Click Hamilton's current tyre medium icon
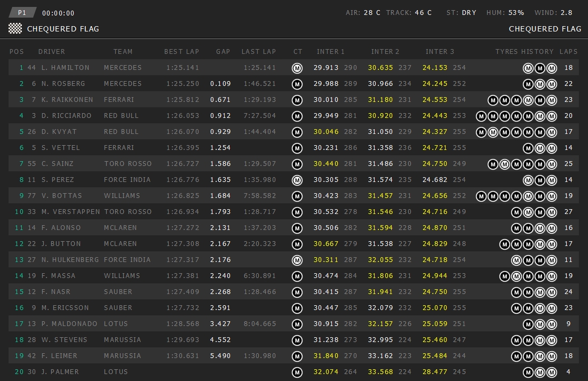Image resolution: width=588 pixels, height=381 pixels. 297,68
